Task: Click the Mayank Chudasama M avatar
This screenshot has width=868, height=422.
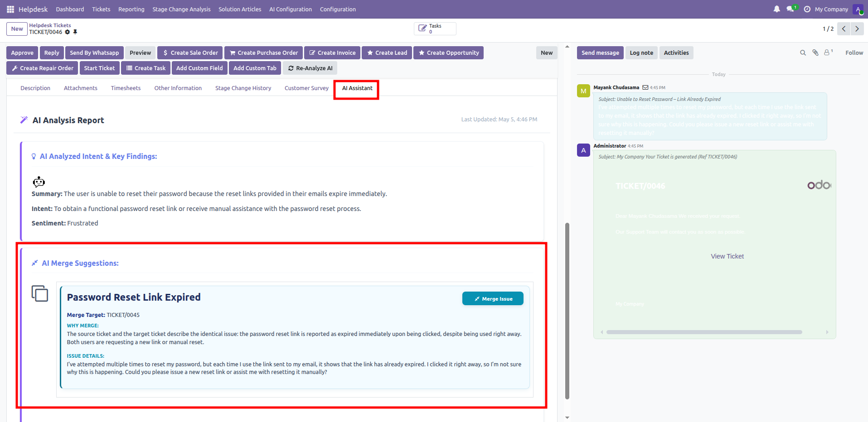Action: pyautogui.click(x=583, y=91)
